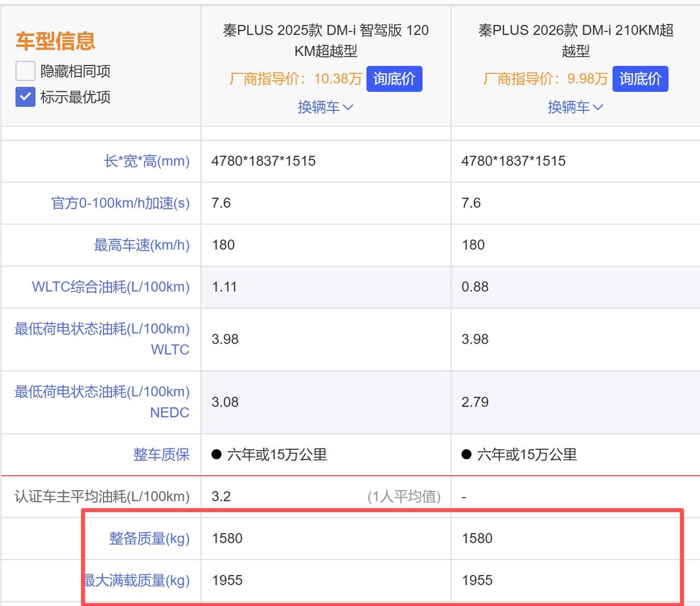Screen dimensions: 700x606
Task: Select the 9.98万 guide price text
Action: [587, 79]
